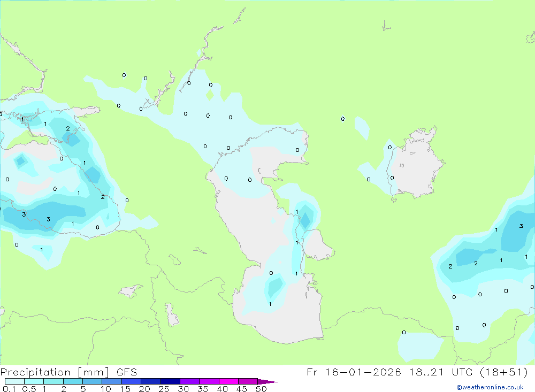The image size is (535, 392).
Task: Click the '25' legend scale value
Action: tap(164, 389)
